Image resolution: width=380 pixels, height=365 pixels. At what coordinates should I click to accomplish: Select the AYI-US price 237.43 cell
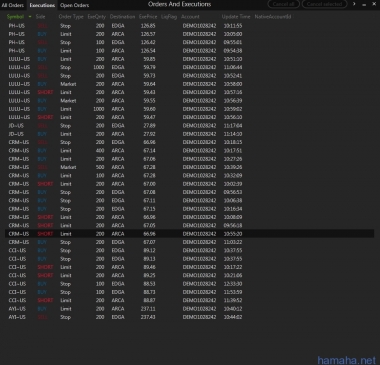click(148, 317)
